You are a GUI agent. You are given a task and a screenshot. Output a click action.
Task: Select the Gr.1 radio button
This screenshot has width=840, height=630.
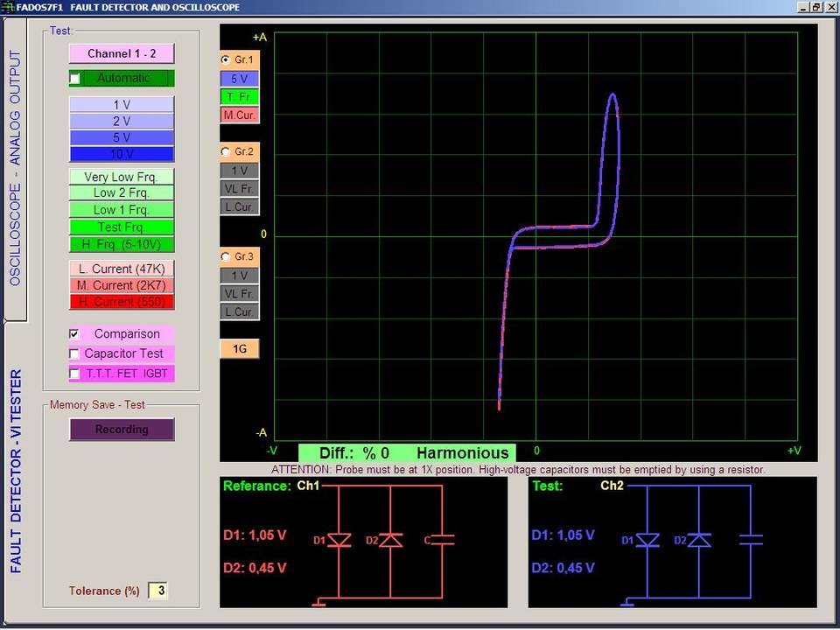pyautogui.click(x=227, y=59)
